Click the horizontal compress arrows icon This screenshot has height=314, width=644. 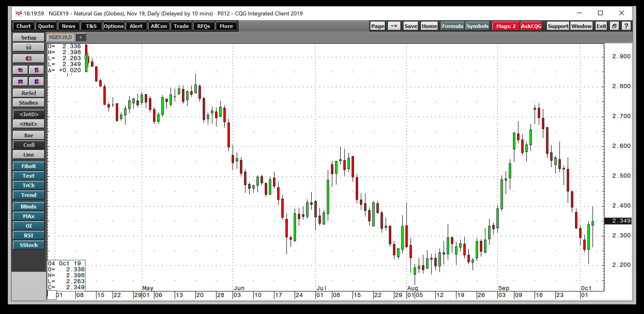(20, 81)
